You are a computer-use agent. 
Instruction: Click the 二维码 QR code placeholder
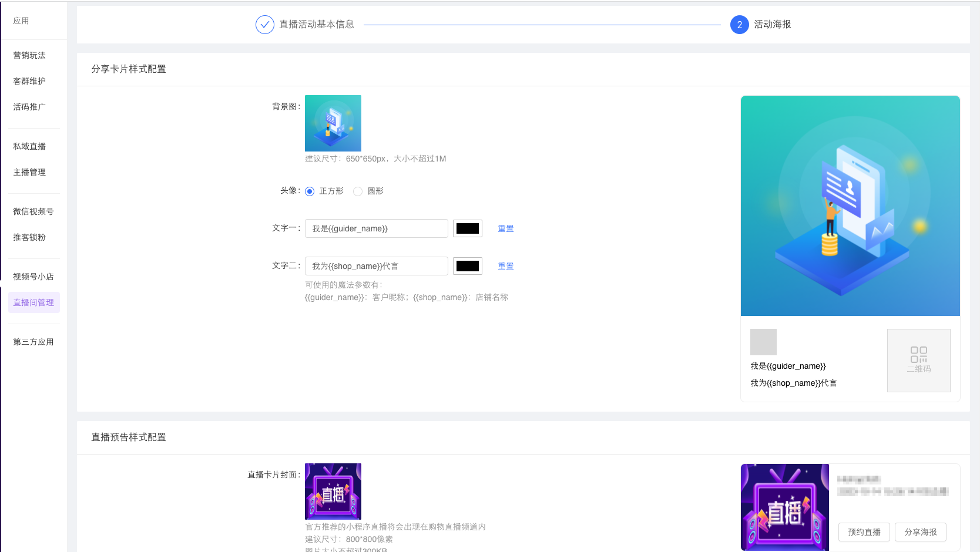(x=918, y=360)
